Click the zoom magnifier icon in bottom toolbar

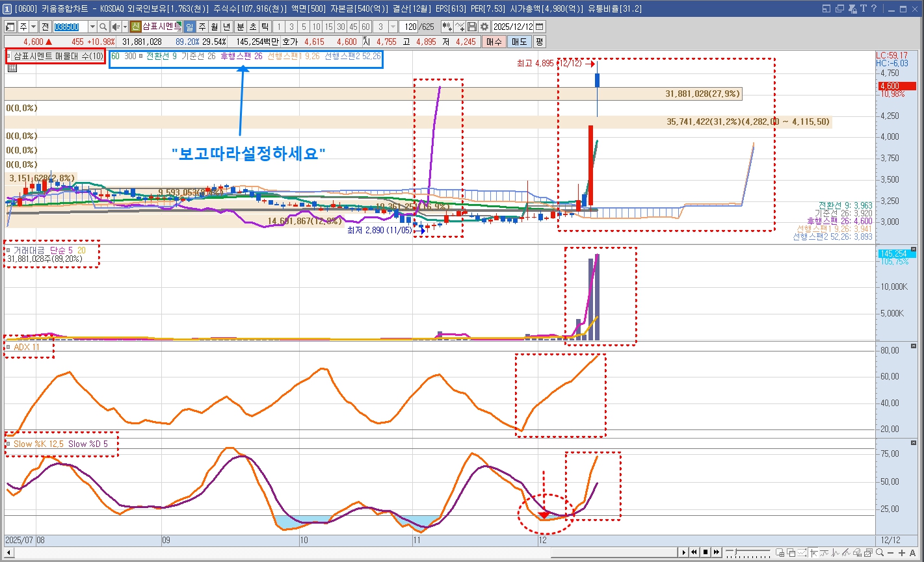click(x=879, y=552)
